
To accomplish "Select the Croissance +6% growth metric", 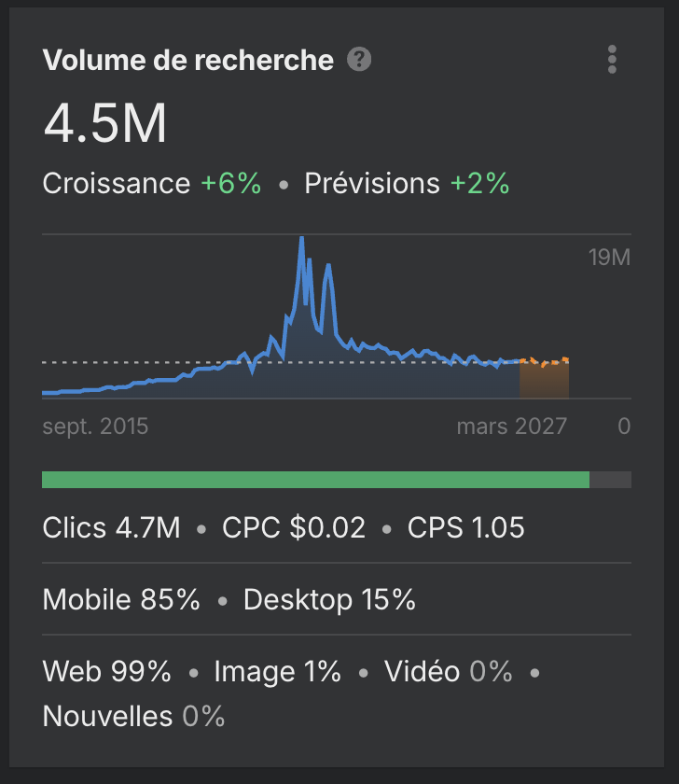I will [151, 184].
